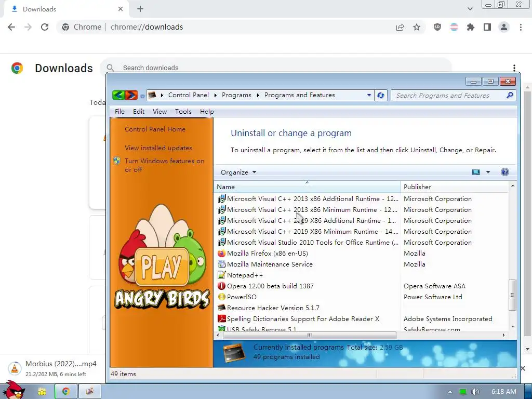Expand Chrome tab search chevron

470,9
